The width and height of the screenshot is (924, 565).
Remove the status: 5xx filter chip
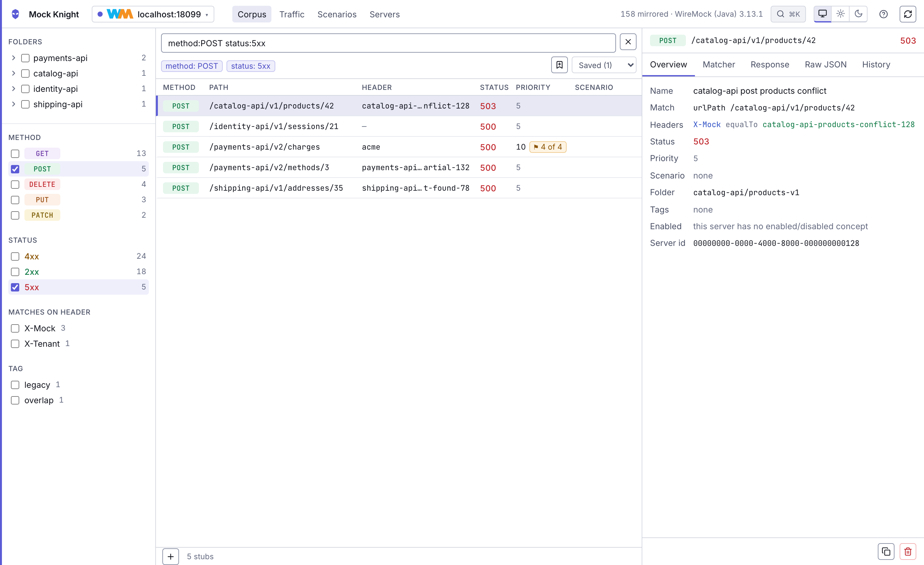pos(251,66)
